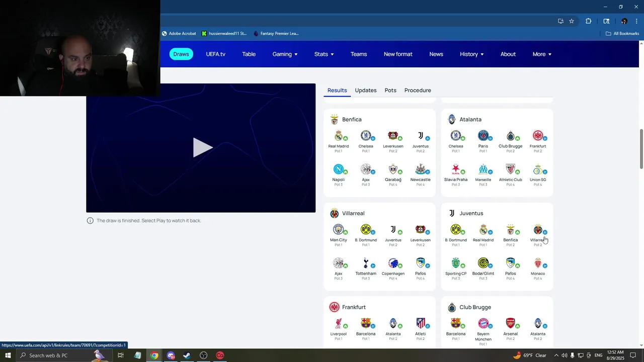644x362 pixels.
Task: Click the page vertical scrollbar thumb
Action: [641, 149]
